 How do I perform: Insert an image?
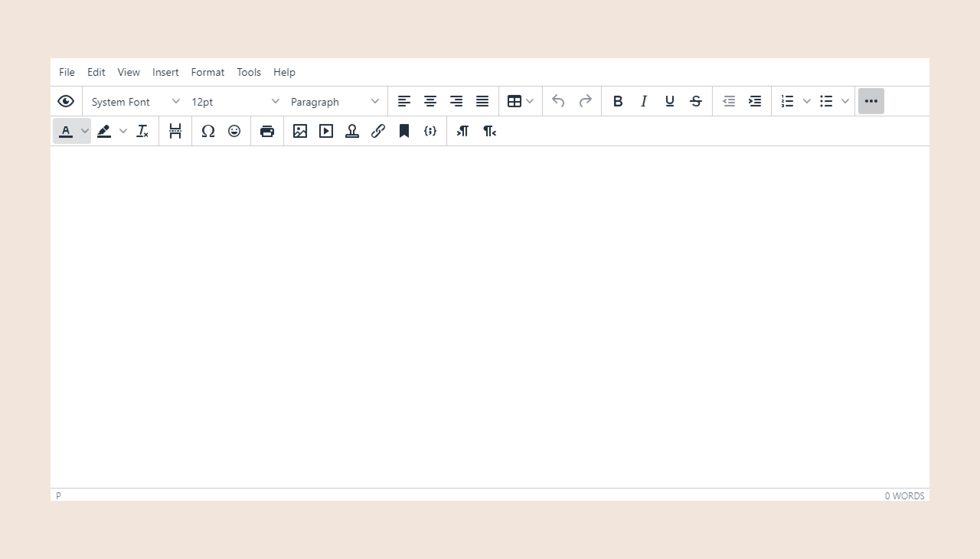pos(300,131)
